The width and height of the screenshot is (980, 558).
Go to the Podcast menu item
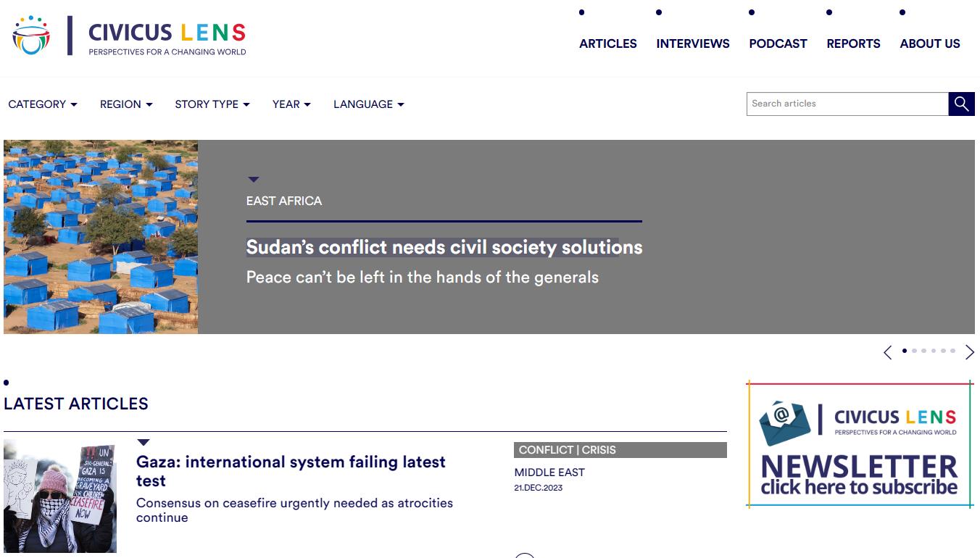coord(778,43)
